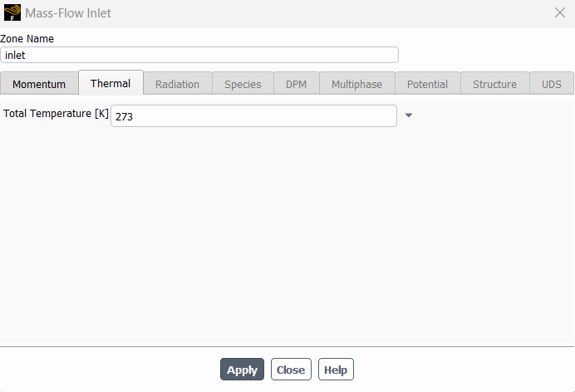Click the Total Temperature [K] label

coord(56,114)
